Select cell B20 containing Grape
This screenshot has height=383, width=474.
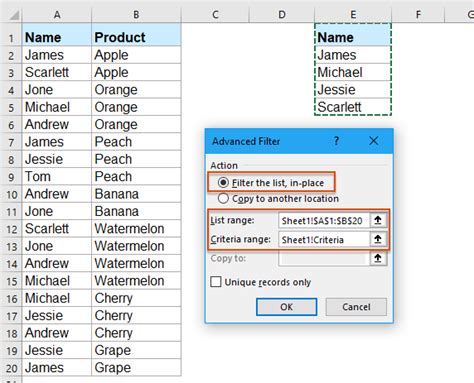point(136,368)
